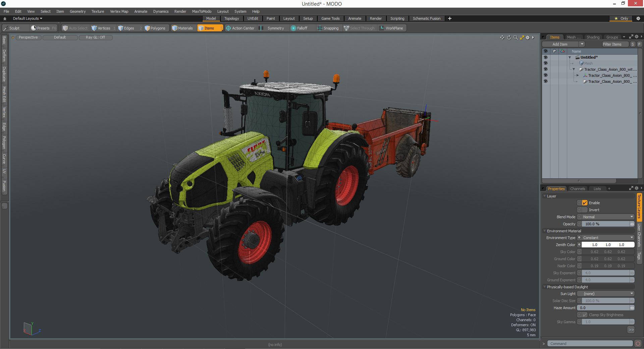The width and height of the screenshot is (644, 349).
Task: Check the Invert layer checkbox
Action: click(x=585, y=210)
